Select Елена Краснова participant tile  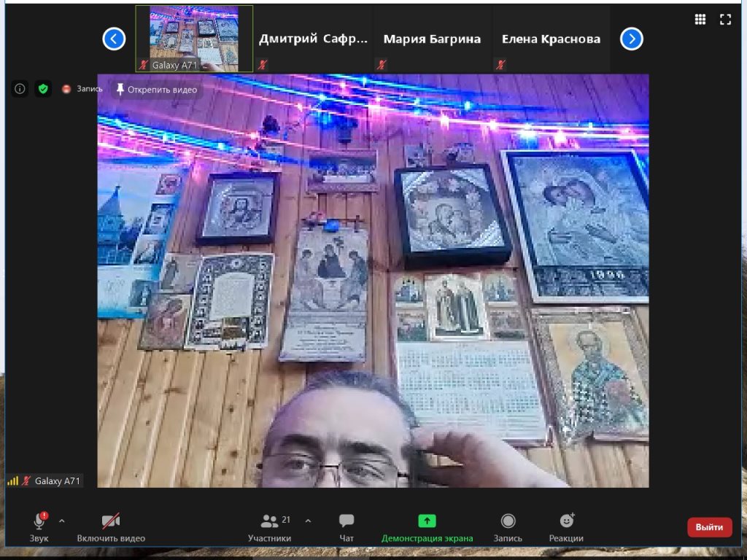click(x=551, y=39)
